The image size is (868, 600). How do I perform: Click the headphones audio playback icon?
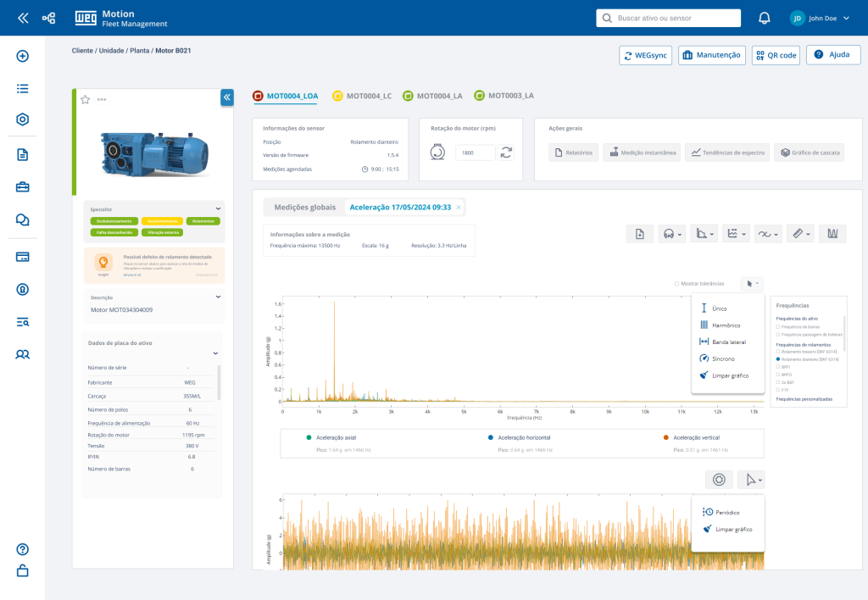click(668, 233)
